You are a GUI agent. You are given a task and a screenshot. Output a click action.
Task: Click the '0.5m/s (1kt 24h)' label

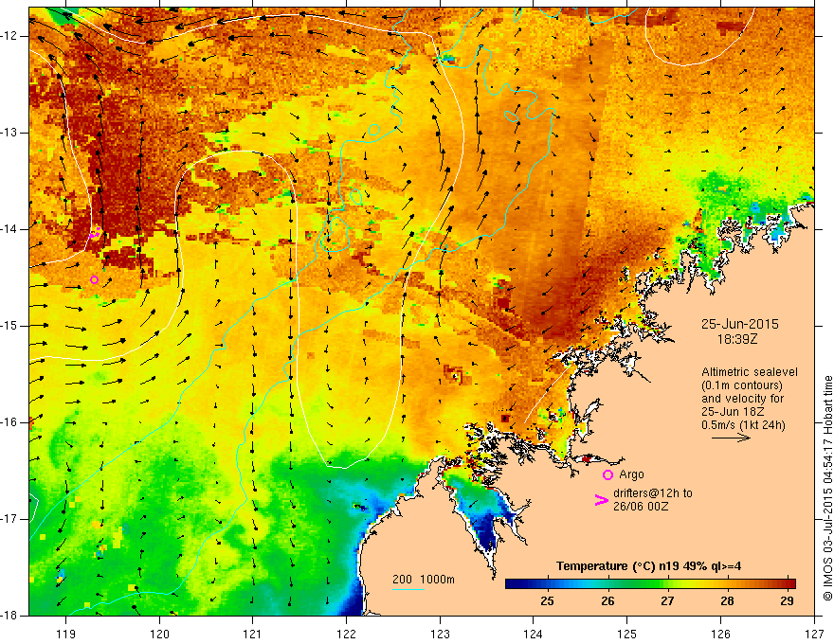[x=743, y=425]
